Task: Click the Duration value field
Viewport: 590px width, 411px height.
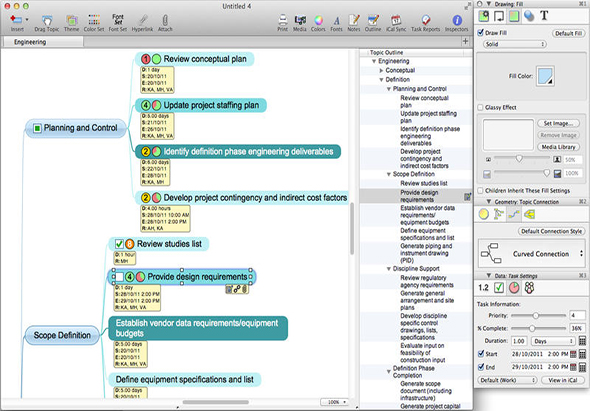Action: point(519,341)
